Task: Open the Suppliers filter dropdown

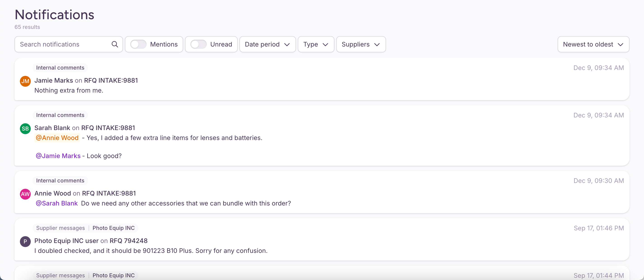Action: pos(361,44)
